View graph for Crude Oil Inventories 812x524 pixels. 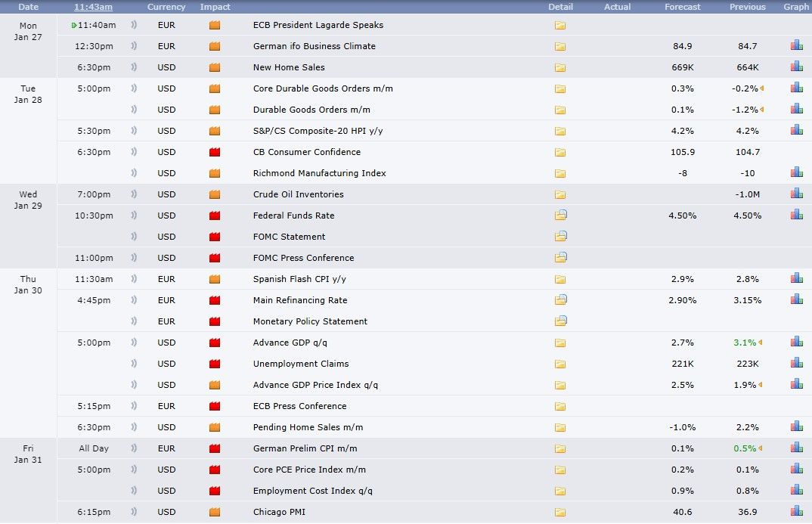796,194
